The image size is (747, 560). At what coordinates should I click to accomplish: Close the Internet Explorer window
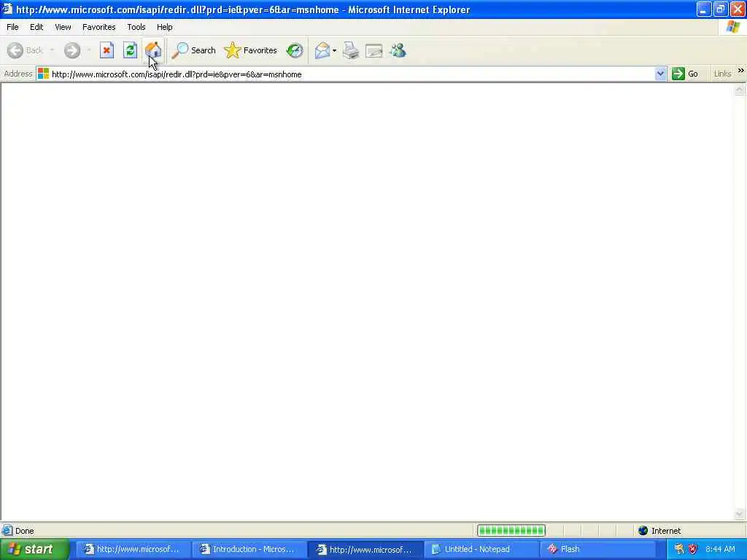click(738, 9)
